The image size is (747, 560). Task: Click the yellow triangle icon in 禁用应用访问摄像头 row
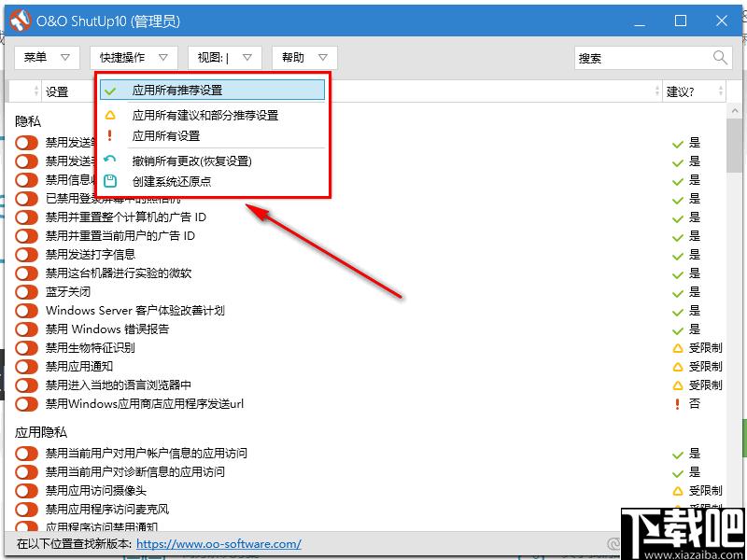point(677,491)
